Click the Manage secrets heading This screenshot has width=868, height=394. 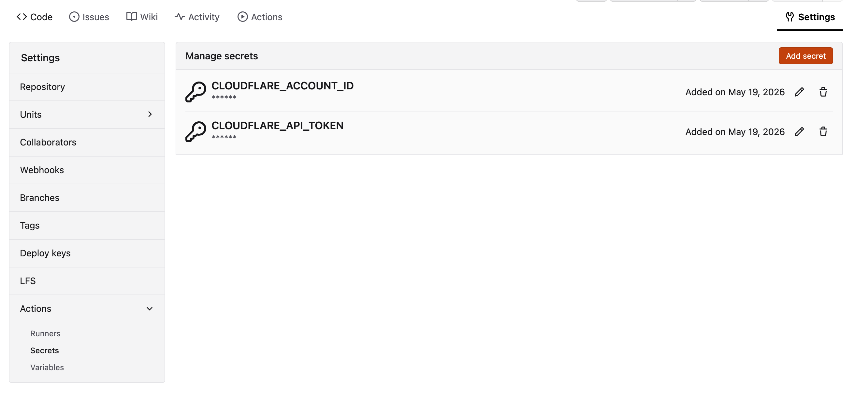click(x=221, y=56)
